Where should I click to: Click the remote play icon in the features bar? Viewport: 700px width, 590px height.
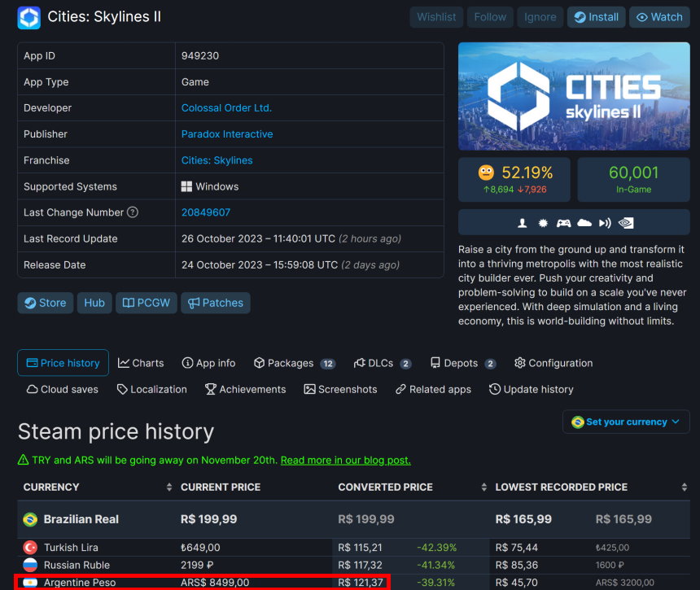pos(605,223)
